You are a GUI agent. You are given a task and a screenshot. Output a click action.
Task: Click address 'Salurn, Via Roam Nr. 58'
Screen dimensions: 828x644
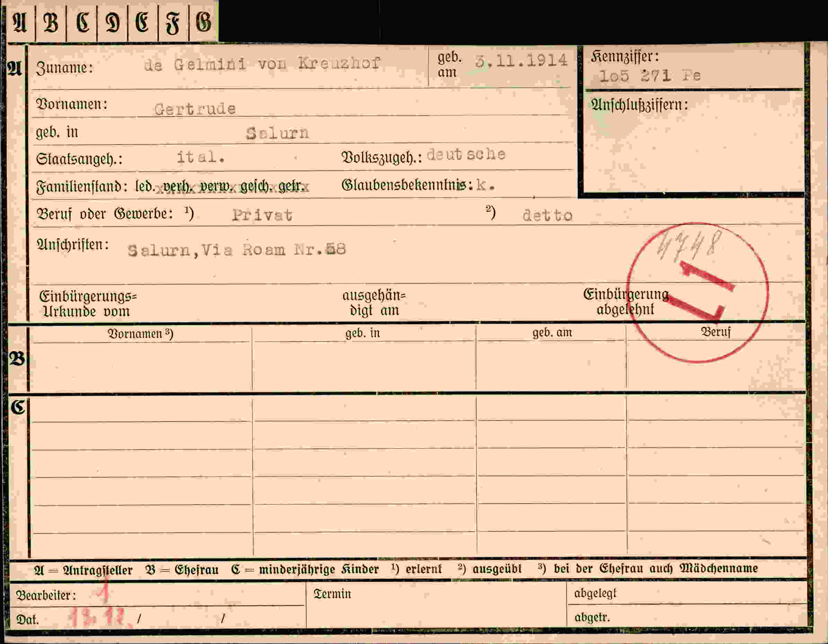237,250
